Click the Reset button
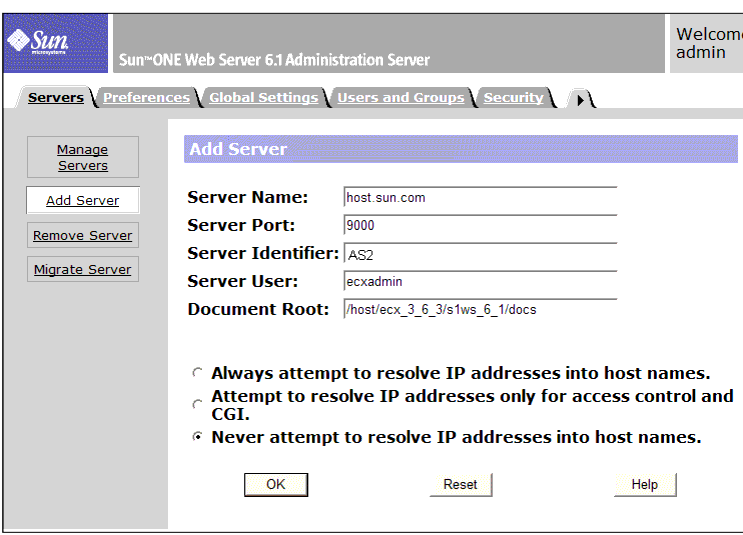This screenshot has width=743, height=535. click(461, 485)
